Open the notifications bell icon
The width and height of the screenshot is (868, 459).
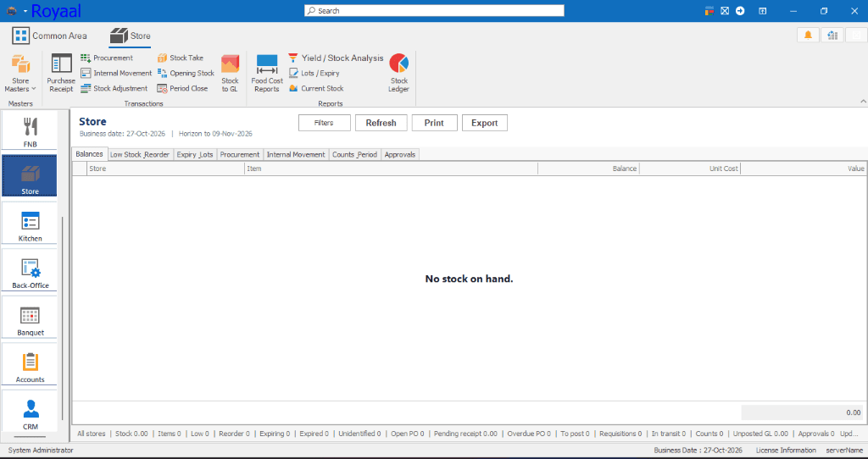[808, 36]
